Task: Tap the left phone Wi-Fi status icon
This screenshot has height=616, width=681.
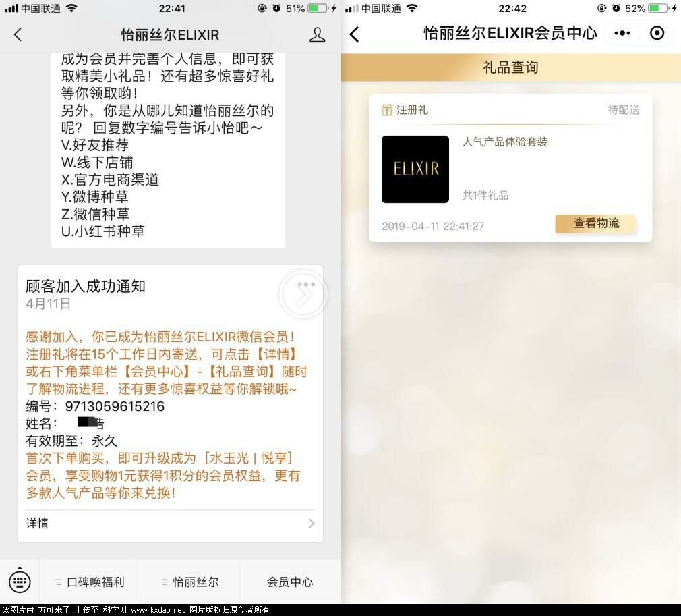Action: click(71, 8)
